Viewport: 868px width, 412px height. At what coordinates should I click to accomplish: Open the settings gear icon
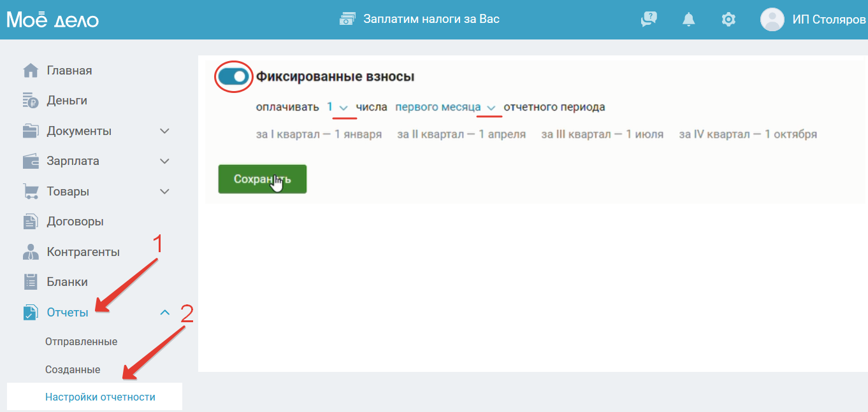point(728,20)
